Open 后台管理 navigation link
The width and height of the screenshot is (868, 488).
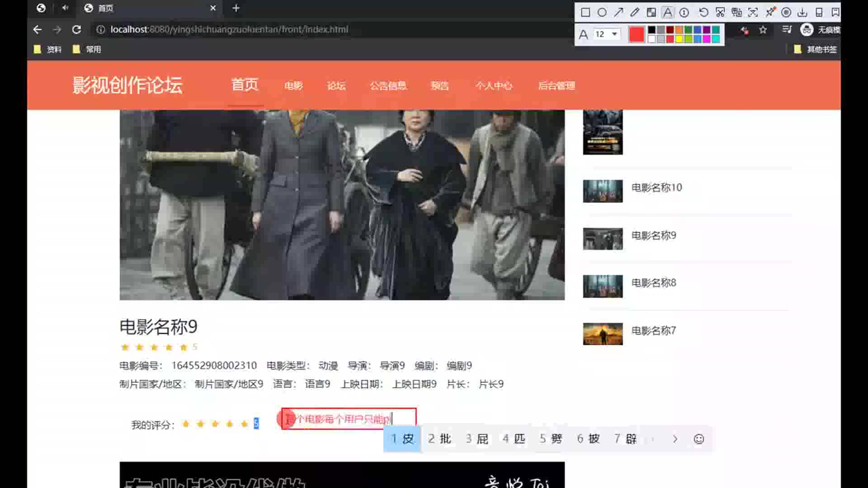557,86
